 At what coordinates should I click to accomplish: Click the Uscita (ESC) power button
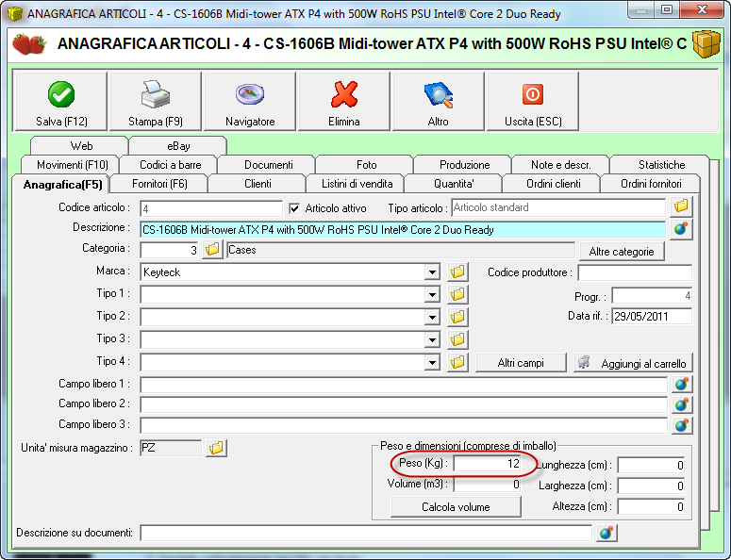[533, 102]
